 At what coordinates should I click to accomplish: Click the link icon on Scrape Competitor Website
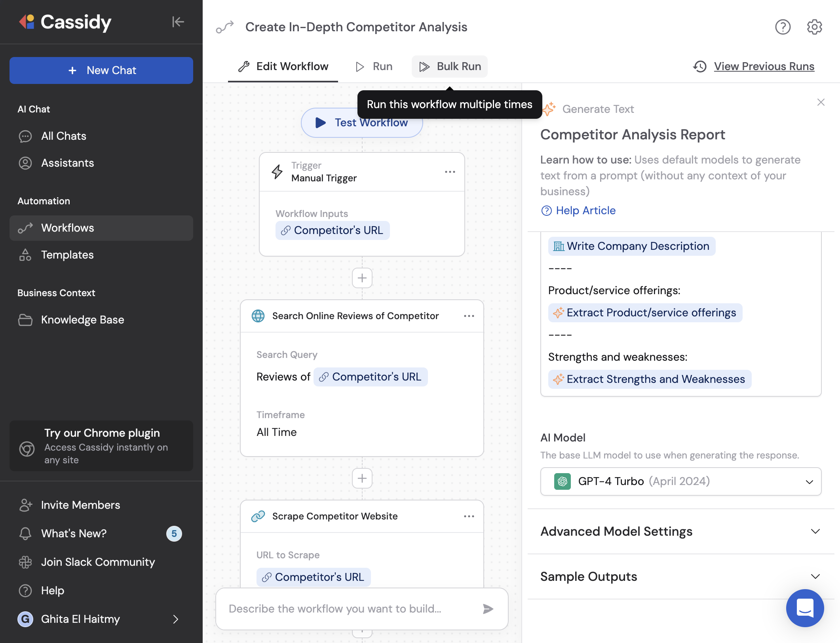coord(258,516)
